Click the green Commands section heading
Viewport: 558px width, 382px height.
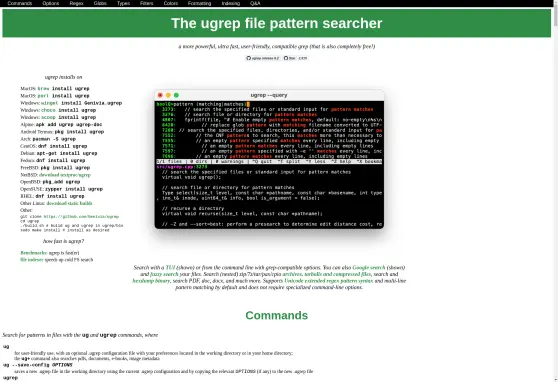(x=277, y=315)
